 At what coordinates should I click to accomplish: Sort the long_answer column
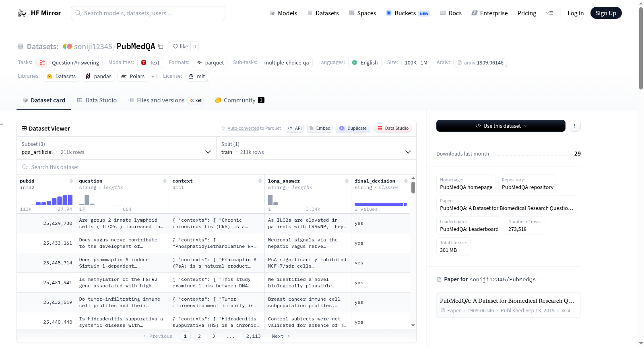coord(347,181)
